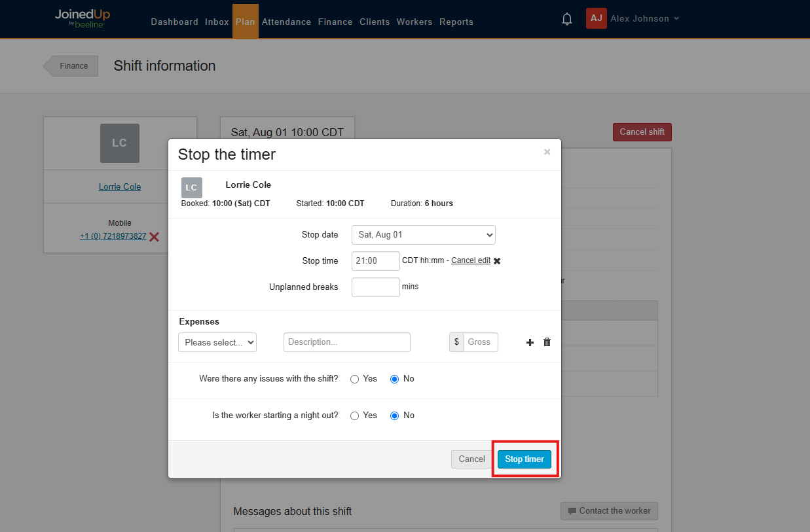Expand the Alex Johnson user menu
The image size is (810, 532).
click(x=645, y=19)
